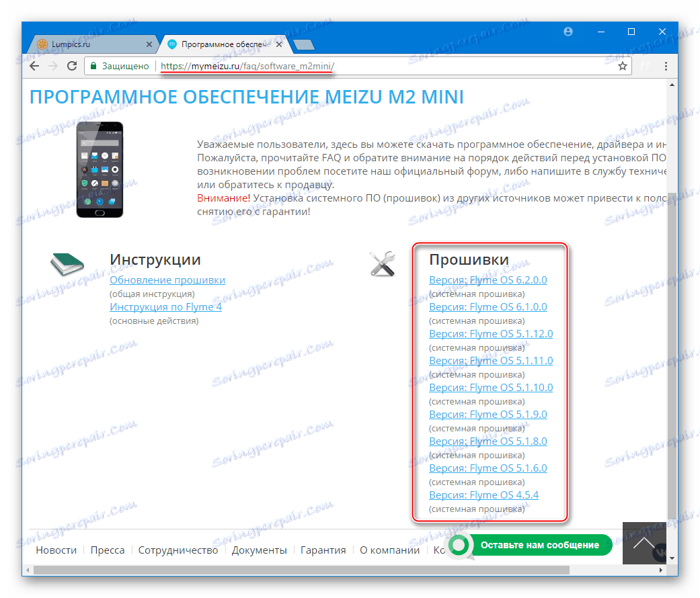Close the Lumpics.ru tab

tap(149, 44)
